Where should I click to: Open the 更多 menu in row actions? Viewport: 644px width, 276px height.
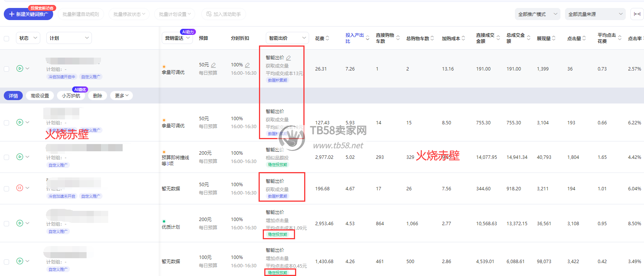point(122,96)
